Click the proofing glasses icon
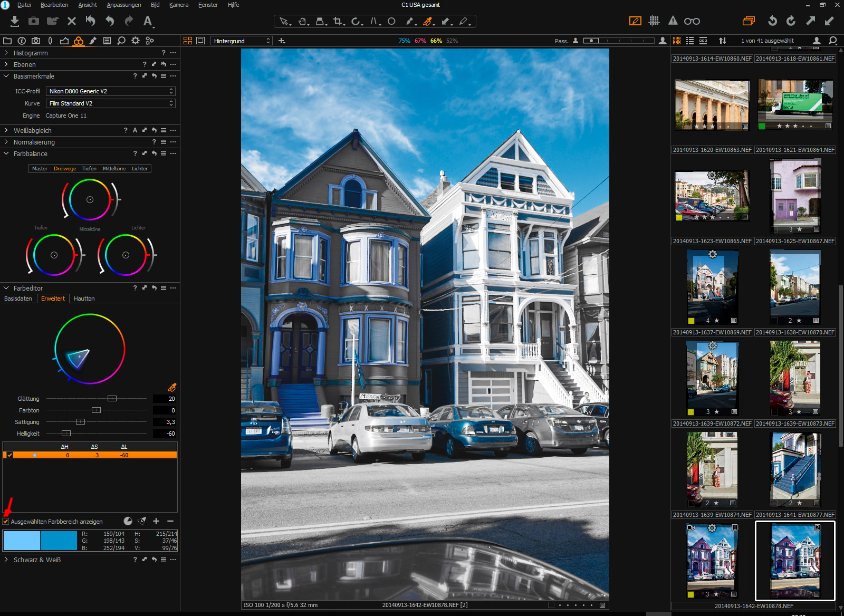Image resolution: width=844 pixels, height=616 pixels. 692,22
